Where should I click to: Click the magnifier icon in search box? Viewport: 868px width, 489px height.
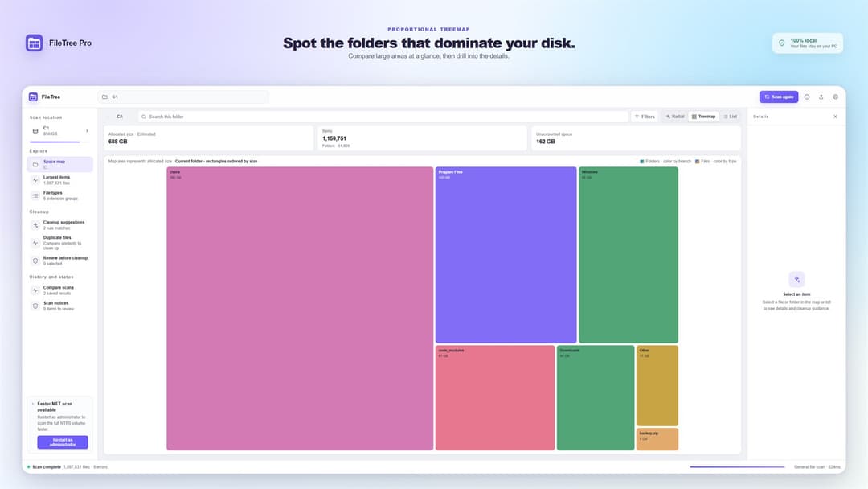click(144, 117)
